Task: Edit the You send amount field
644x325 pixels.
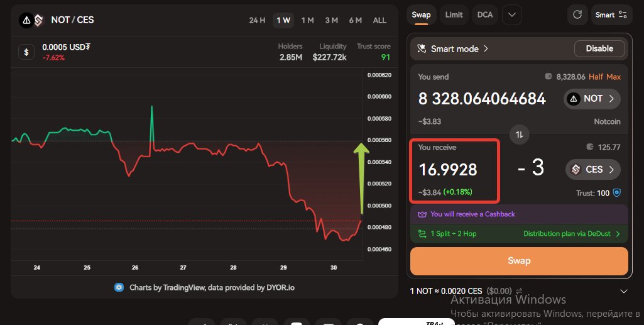Action: (482, 99)
